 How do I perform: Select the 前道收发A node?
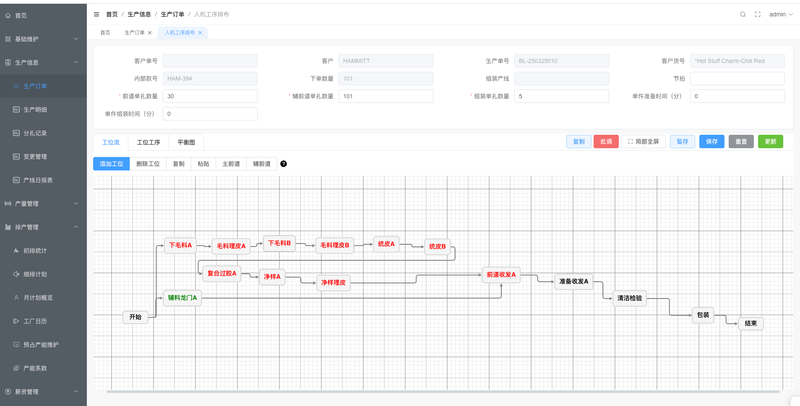click(x=501, y=274)
